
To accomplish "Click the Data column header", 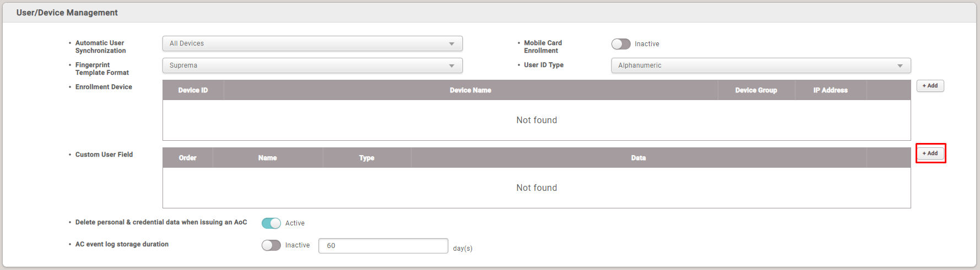I will [x=638, y=158].
